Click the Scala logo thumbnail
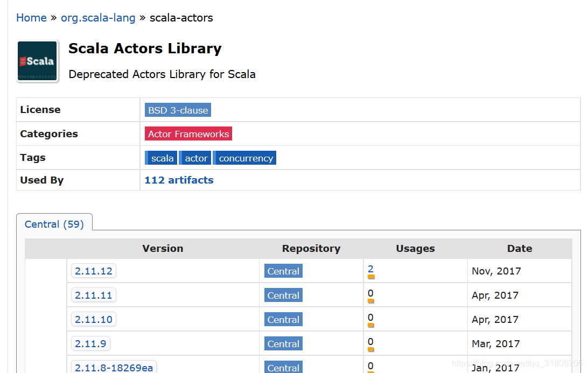 [x=38, y=61]
